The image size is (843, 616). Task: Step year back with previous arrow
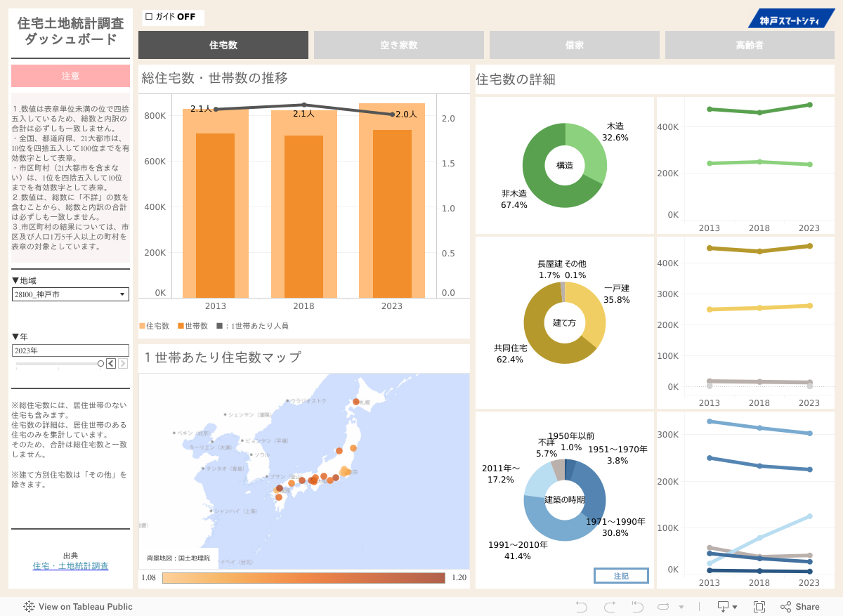tap(111, 363)
